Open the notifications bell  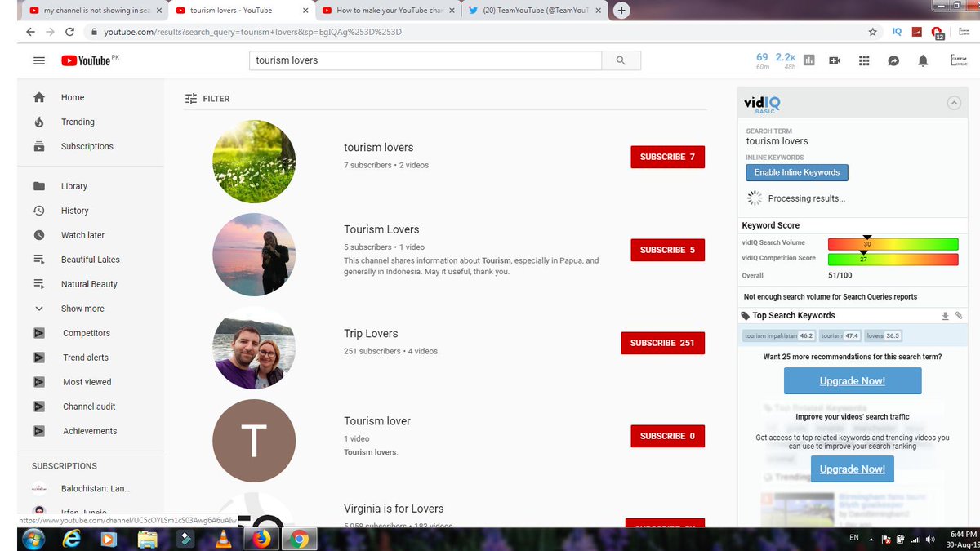tap(923, 60)
